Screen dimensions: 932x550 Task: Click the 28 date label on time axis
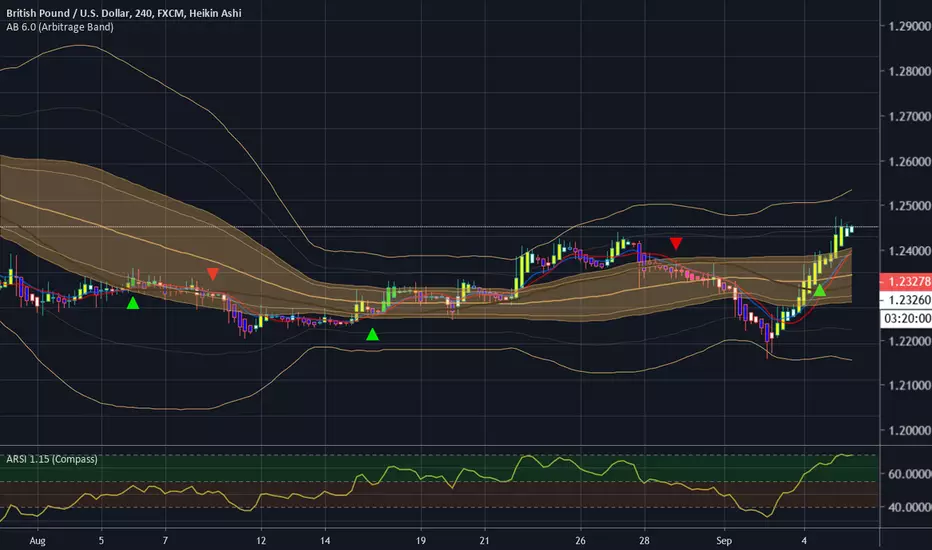point(644,540)
